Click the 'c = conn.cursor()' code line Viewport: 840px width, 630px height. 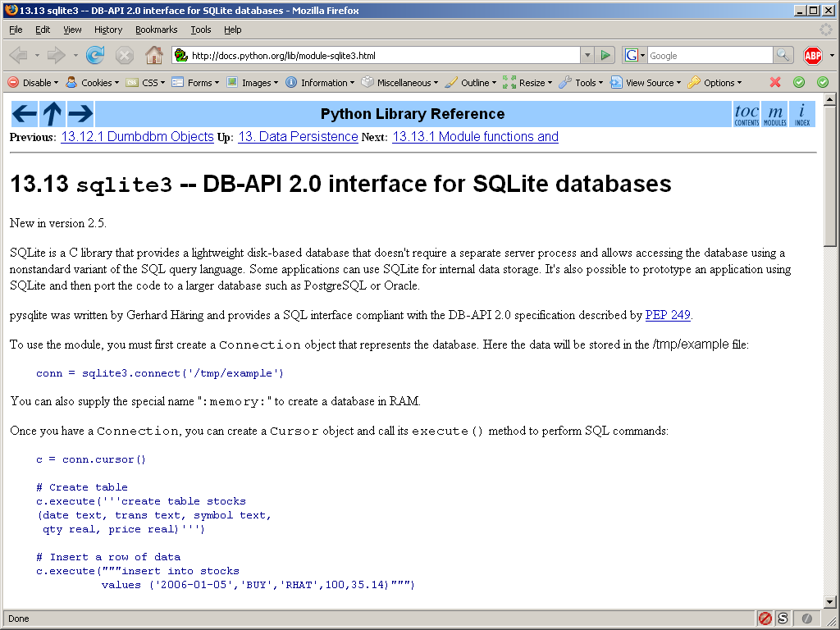pyautogui.click(x=91, y=459)
